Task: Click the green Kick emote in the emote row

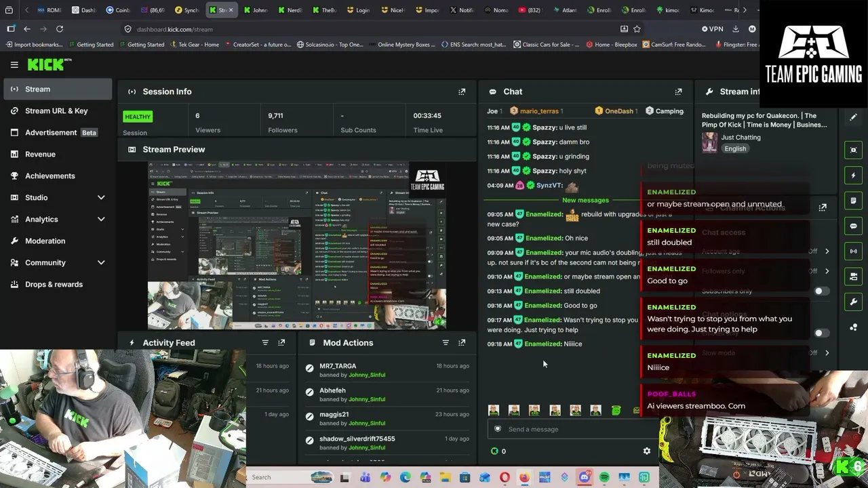Action: click(x=616, y=410)
